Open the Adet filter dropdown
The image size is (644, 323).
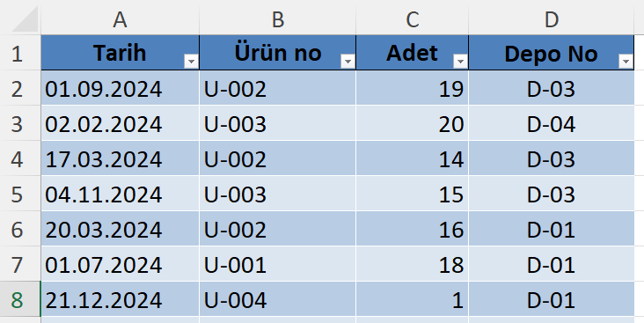click(x=460, y=62)
